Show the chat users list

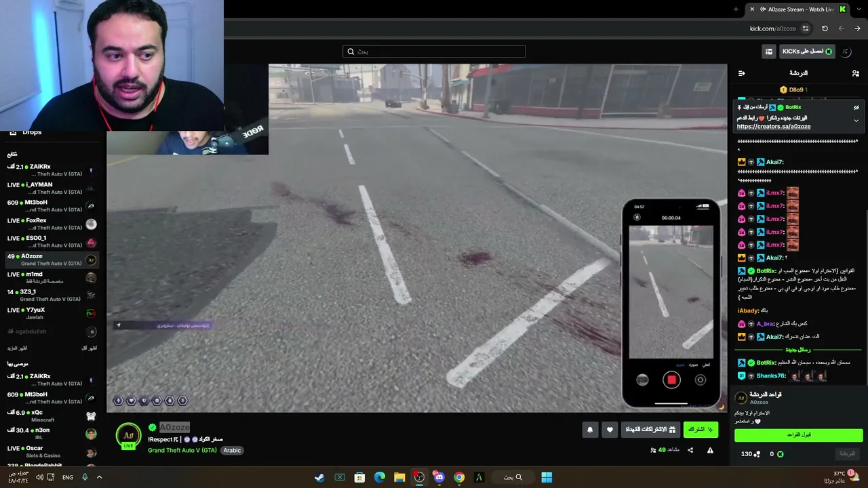pyautogui.click(x=856, y=73)
